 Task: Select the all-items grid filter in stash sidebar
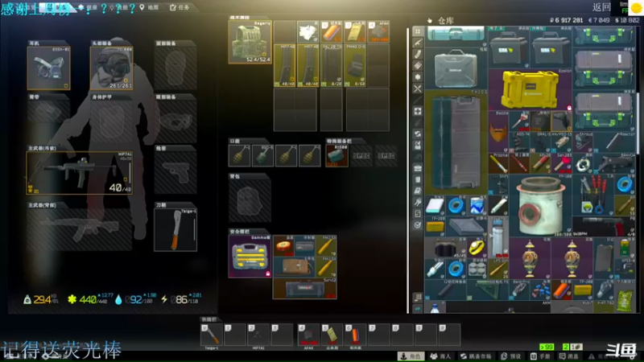(418, 31)
